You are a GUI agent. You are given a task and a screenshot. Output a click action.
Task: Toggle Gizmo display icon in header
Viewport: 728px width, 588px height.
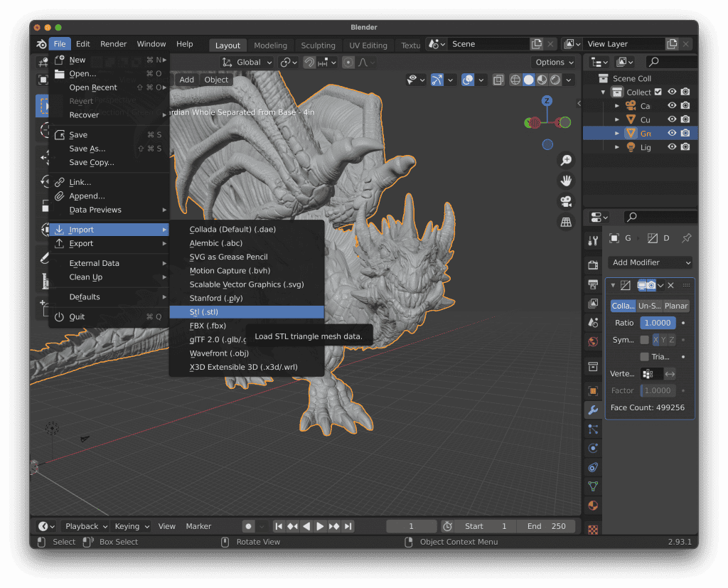[437, 80]
